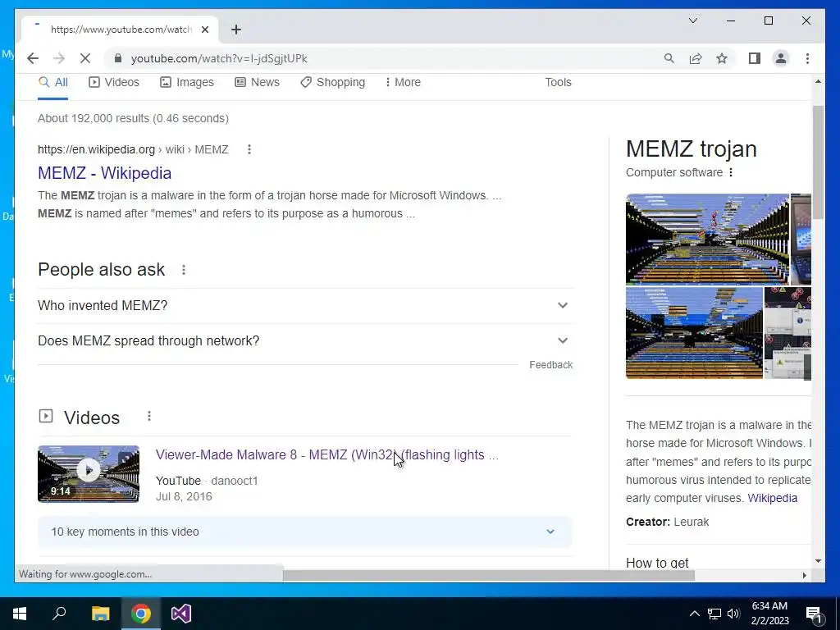Open the network status tray icon
This screenshot has width=840, height=630.
(714, 614)
